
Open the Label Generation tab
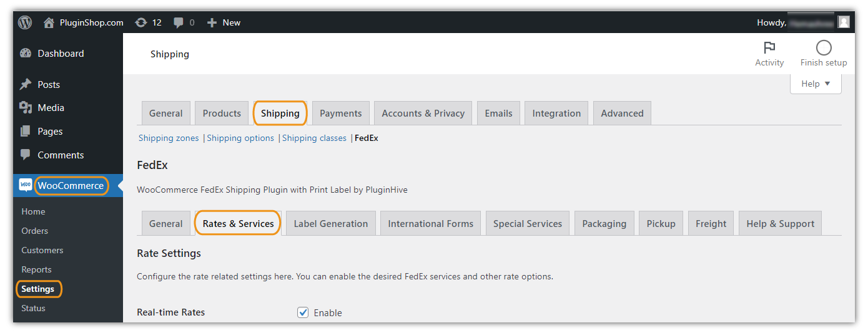coord(331,223)
